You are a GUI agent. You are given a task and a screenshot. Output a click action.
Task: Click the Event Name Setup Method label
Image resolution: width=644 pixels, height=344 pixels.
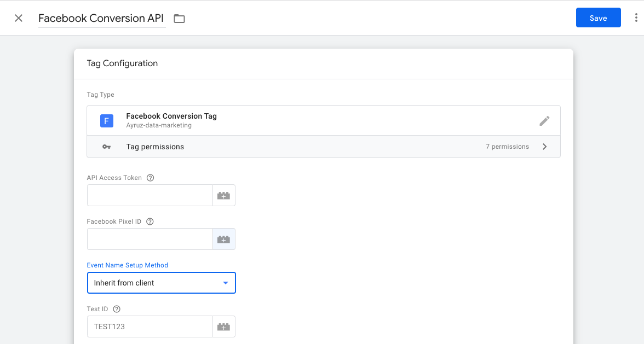pyautogui.click(x=127, y=265)
